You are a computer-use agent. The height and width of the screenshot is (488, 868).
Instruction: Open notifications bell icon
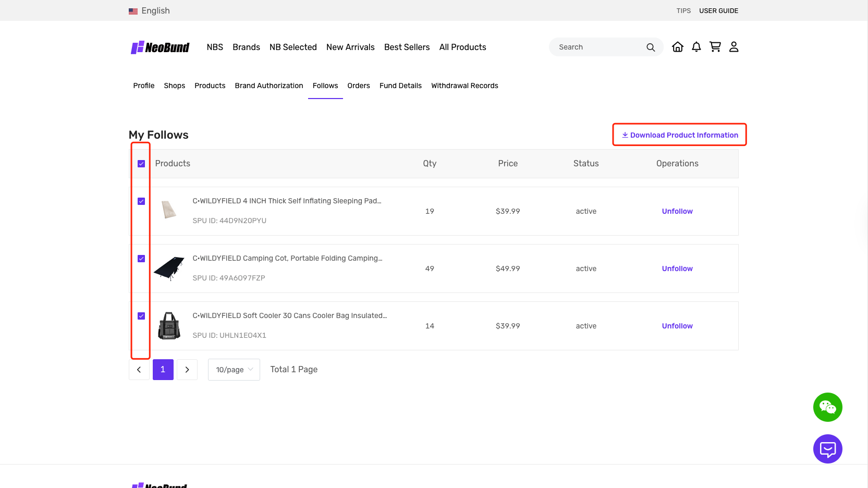[696, 47]
